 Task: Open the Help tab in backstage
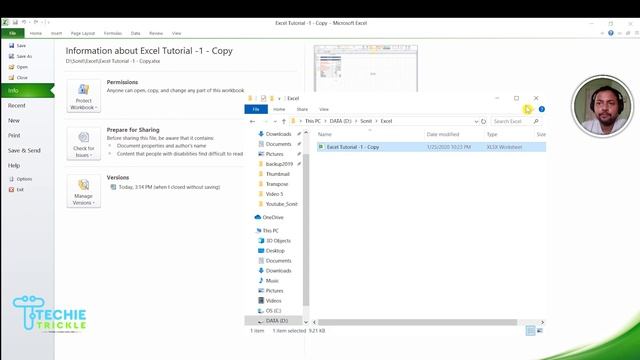(14, 166)
